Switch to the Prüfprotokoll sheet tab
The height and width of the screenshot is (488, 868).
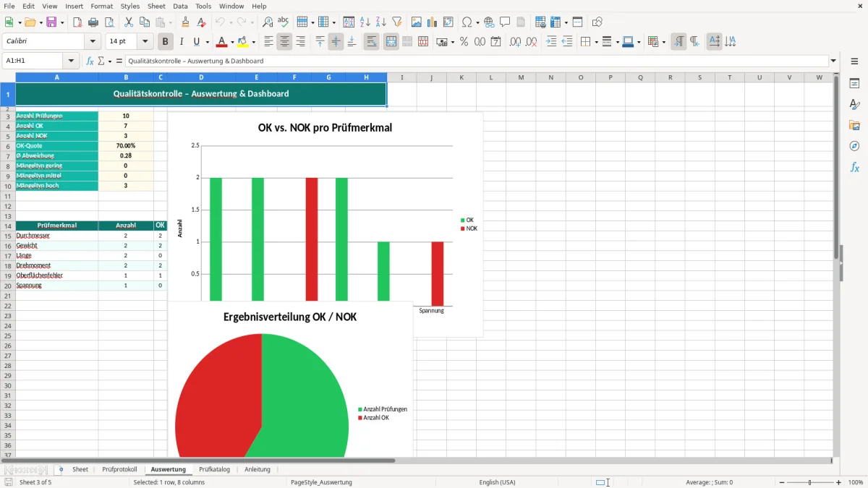[x=119, y=469]
